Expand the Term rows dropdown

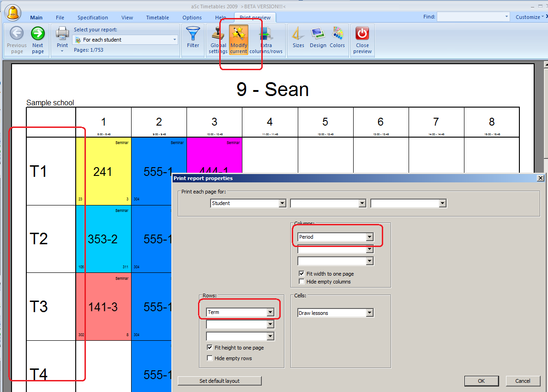(x=270, y=312)
